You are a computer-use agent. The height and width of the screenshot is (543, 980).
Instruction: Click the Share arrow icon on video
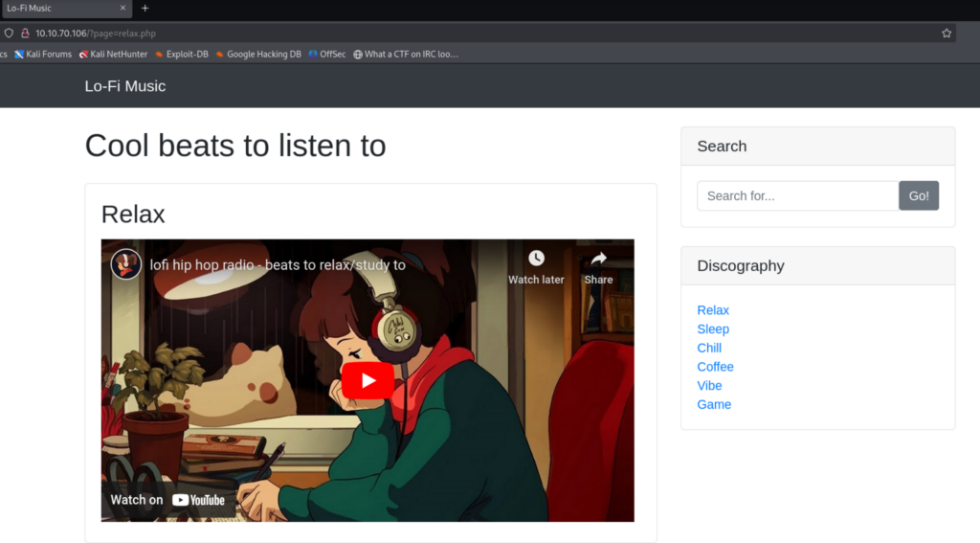click(598, 259)
